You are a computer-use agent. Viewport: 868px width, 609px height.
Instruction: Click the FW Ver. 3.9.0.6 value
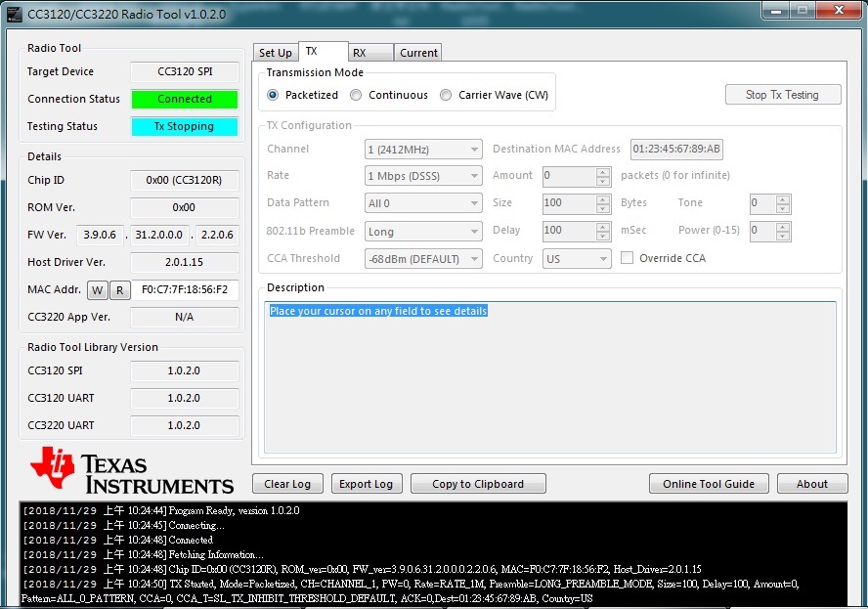[x=101, y=235]
